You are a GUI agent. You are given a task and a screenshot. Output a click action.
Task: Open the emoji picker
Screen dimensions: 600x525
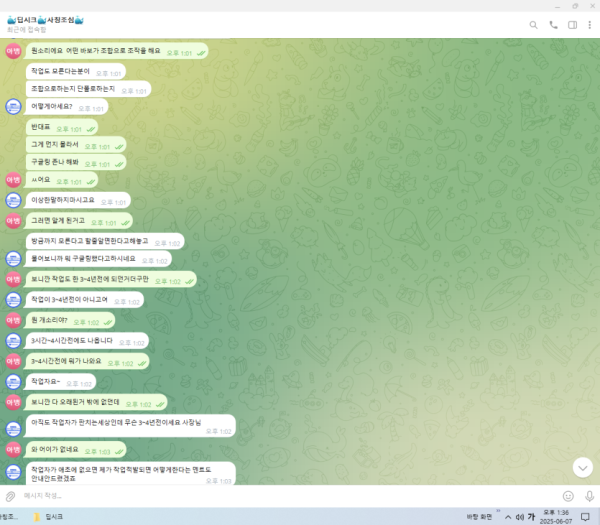pos(568,496)
